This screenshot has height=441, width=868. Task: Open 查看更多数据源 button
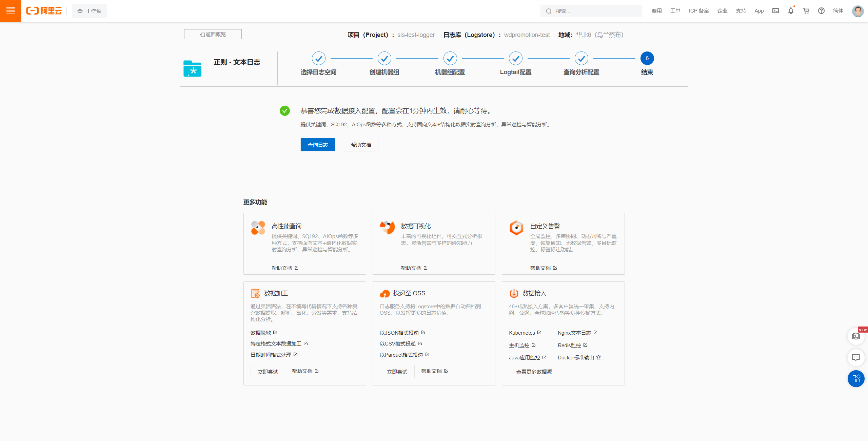pos(534,372)
